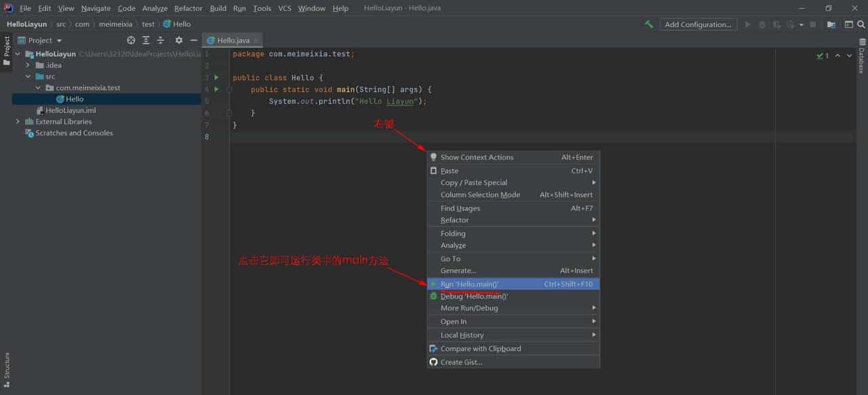Image resolution: width=868 pixels, height=395 pixels.
Task: Collapse the src folder in Project tree
Action: pos(29,76)
